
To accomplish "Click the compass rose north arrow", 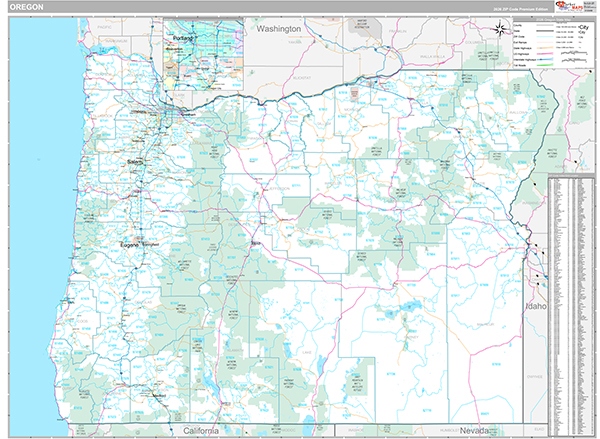I will (x=500, y=29).
